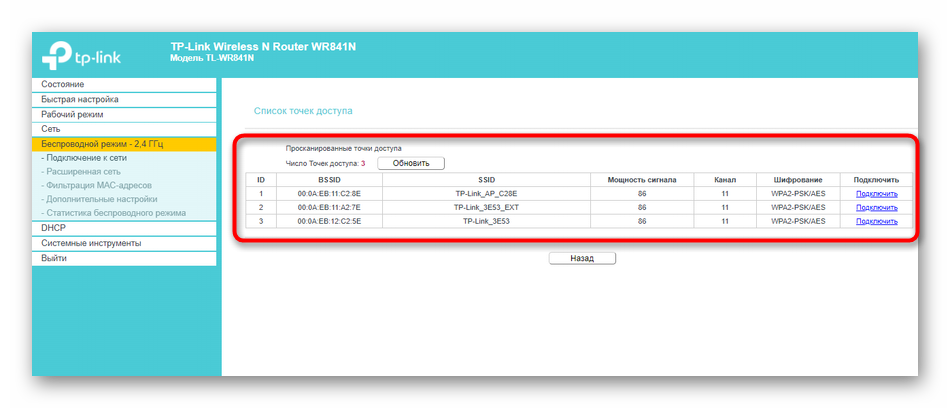950x408 pixels.
Task: Select BSSID 00:0A:EB:11:C2:8E cell
Action: coord(330,194)
